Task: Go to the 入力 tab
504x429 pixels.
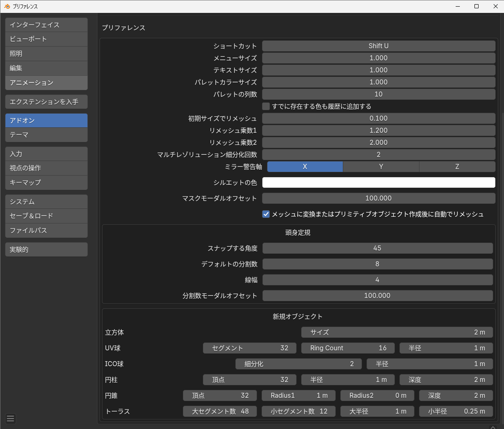Action: pos(46,154)
